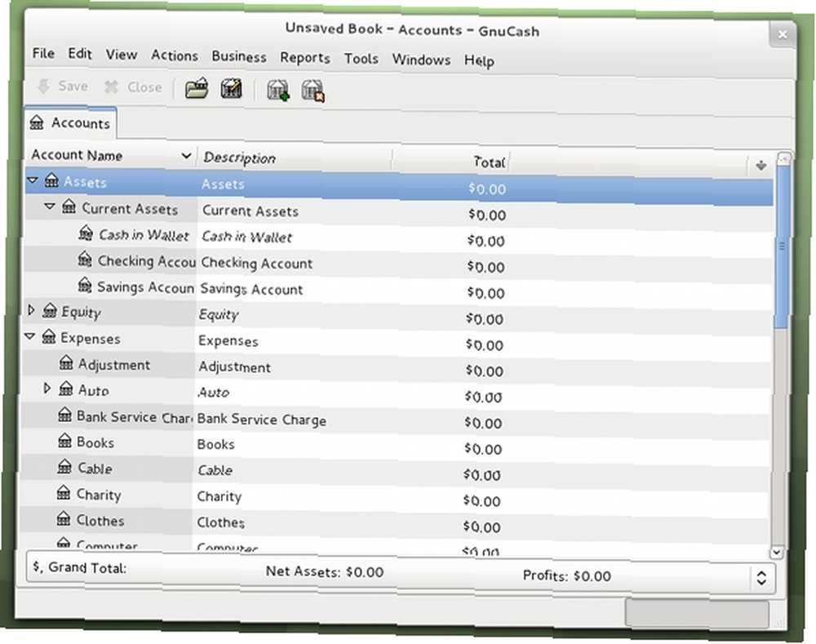This screenshot has width=816, height=644.
Task: Collapse the Current Assets subtree
Action: (x=50, y=207)
